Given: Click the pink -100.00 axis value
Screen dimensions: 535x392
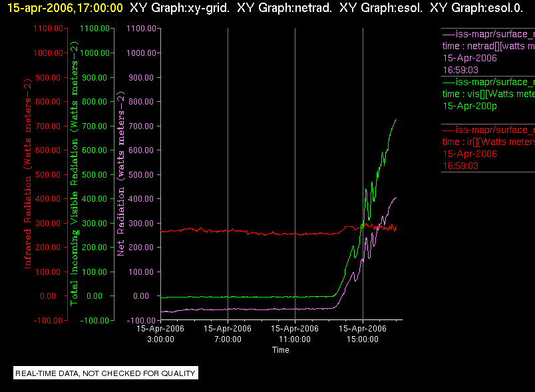Looking at the screenshot, I should 141,321.
